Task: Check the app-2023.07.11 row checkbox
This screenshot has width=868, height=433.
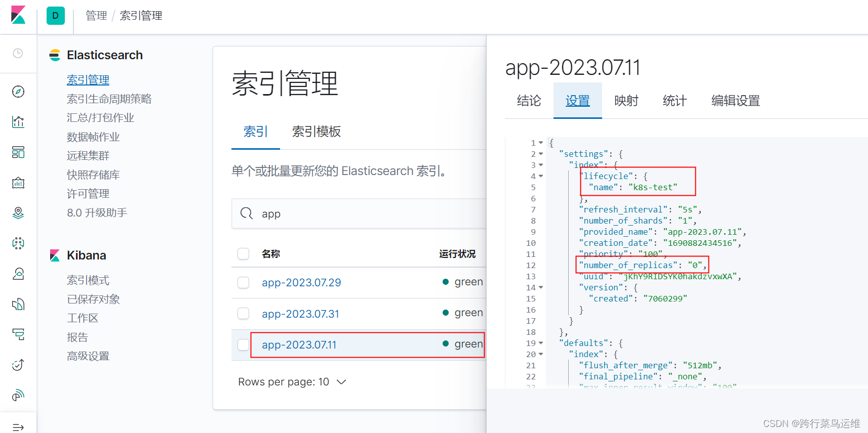Action: 244,344
